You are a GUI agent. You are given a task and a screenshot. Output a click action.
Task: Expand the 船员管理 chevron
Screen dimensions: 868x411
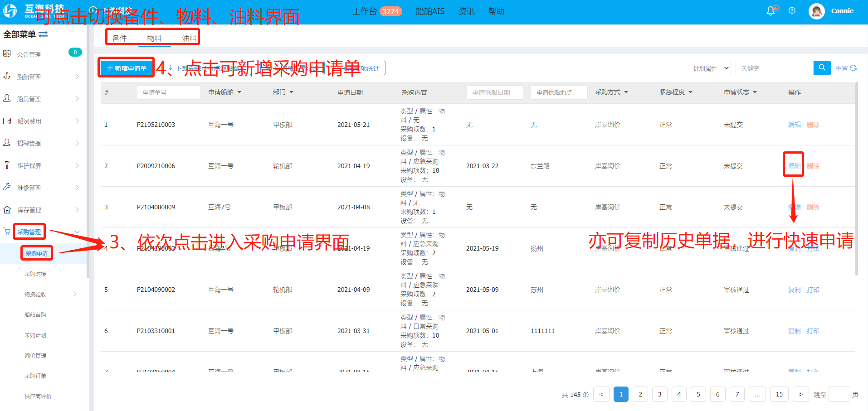(x=77, y=99)
